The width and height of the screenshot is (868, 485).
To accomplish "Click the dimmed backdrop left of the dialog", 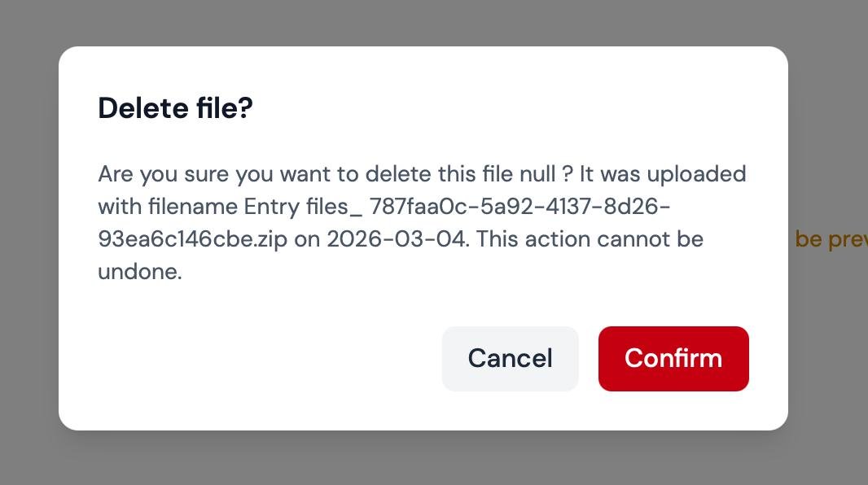I will 28,244.
